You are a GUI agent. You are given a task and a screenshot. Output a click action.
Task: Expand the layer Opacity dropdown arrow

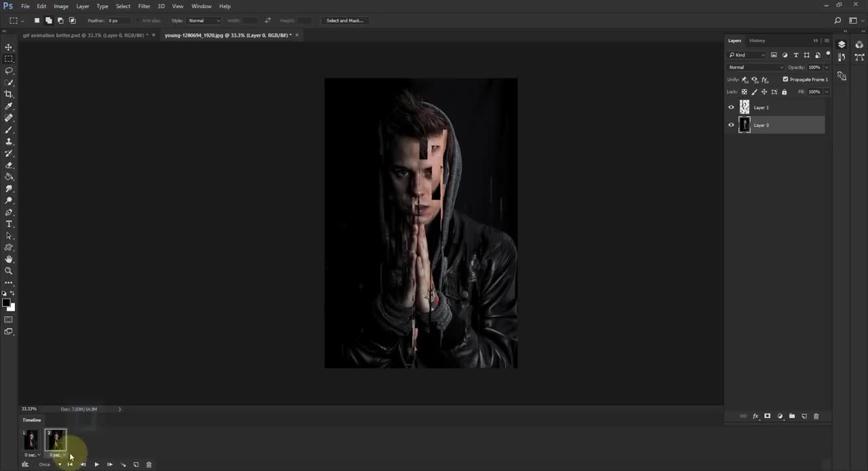click(826, 67)
